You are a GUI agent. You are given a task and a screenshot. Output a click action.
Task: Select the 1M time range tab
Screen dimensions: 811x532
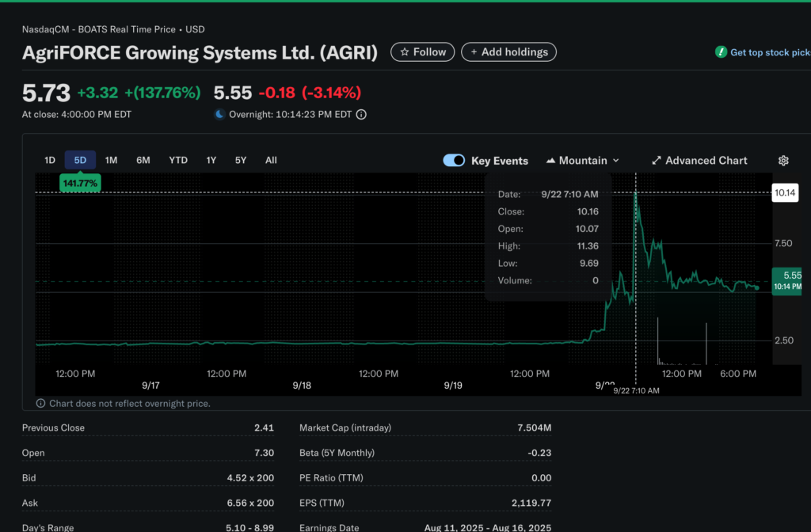[111, 161]
